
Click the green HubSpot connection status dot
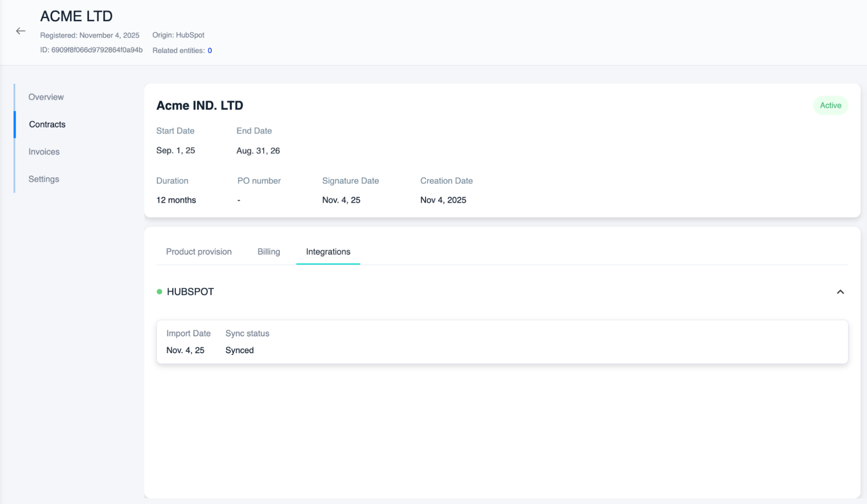coord(160,292)
